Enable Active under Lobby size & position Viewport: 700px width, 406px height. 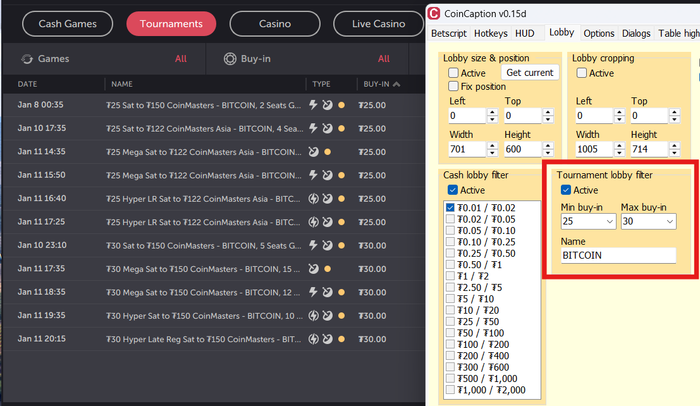tap(454, 73)
